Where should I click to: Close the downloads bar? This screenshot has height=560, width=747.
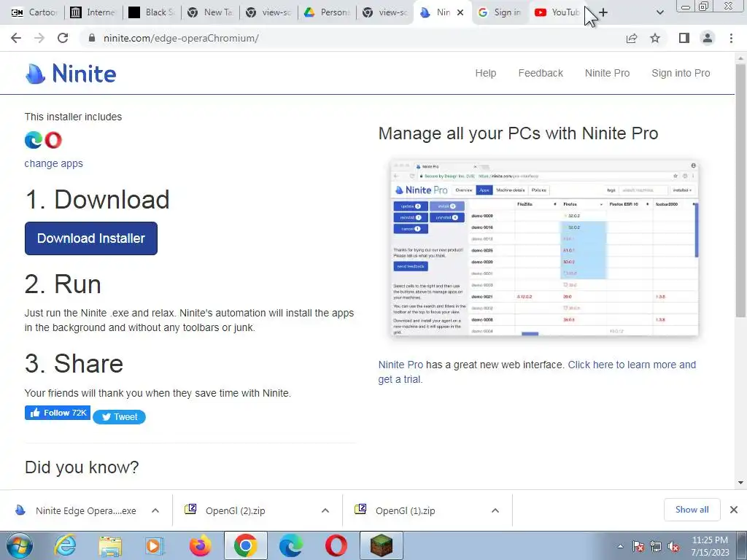point(734,510)
